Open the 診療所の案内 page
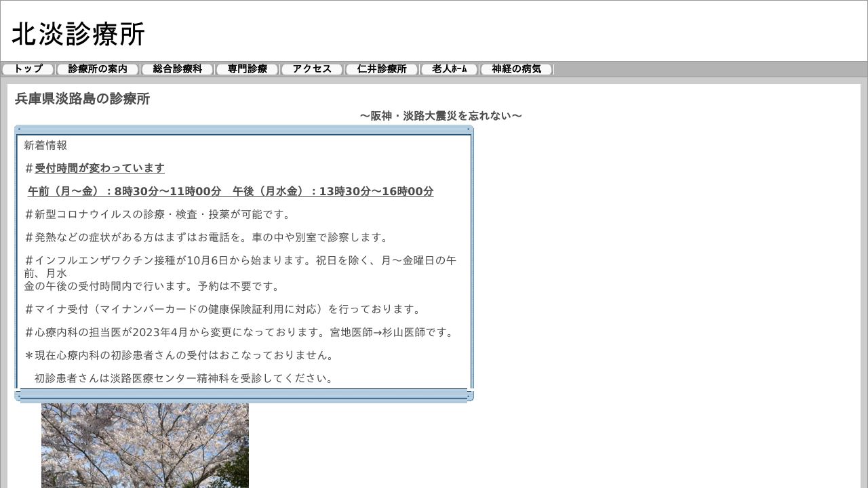 coord(97,68)
